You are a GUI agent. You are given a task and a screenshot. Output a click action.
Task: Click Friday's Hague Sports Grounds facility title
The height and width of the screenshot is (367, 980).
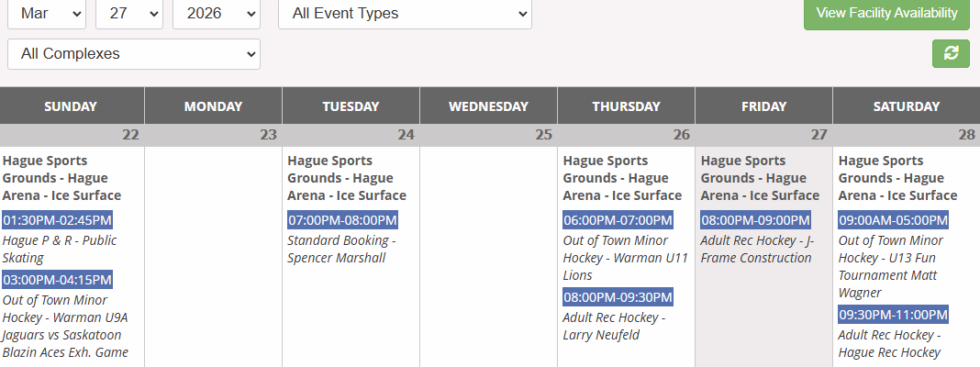click(760, 178)
